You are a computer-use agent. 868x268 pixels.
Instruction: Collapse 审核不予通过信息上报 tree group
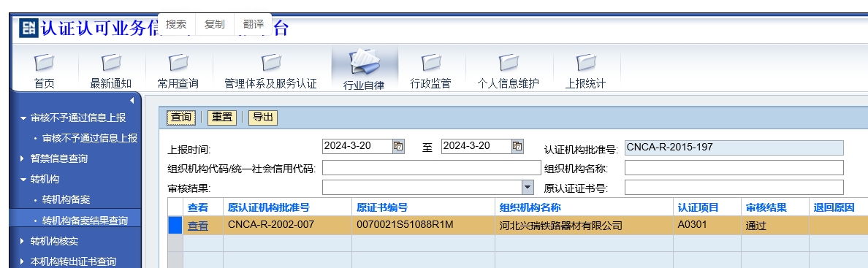(23, 118)
